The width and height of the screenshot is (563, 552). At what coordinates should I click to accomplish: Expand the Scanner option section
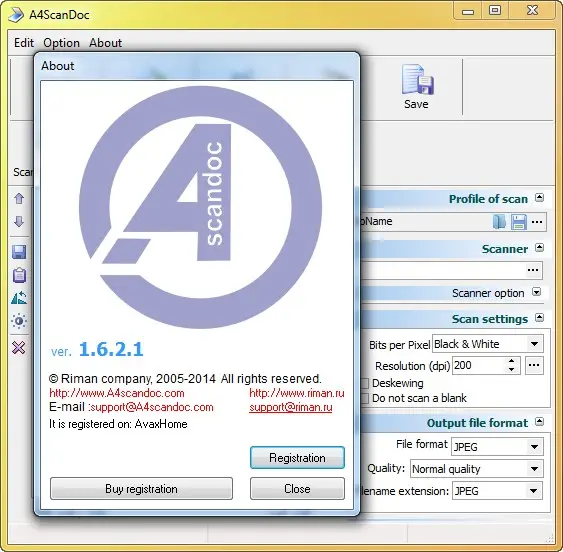click(x=536, y=292)
